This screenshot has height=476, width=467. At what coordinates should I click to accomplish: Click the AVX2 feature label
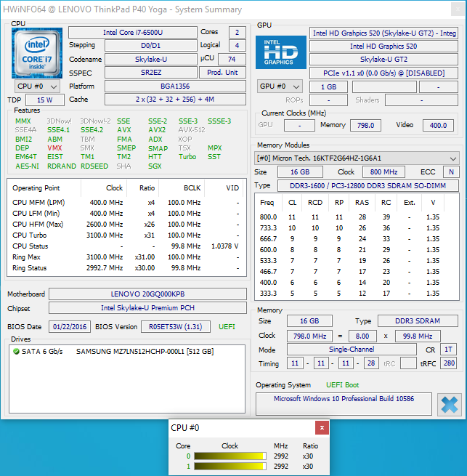pos(157,130)
